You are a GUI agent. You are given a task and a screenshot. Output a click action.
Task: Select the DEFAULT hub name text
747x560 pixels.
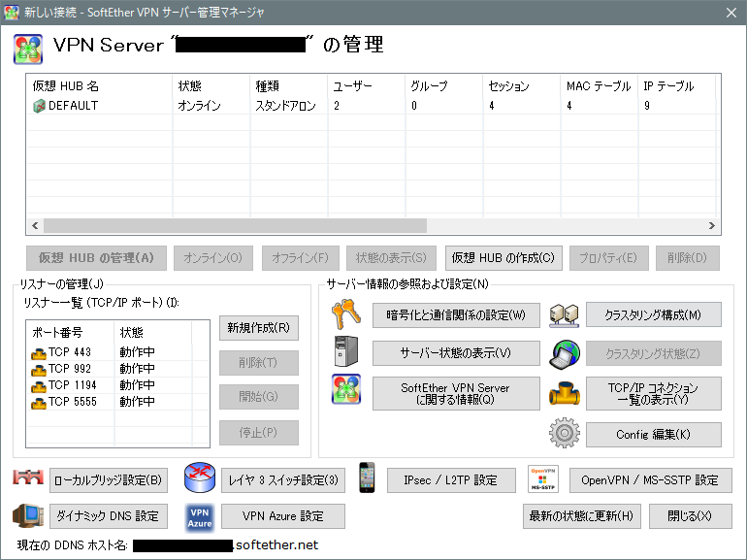[73, 106]
